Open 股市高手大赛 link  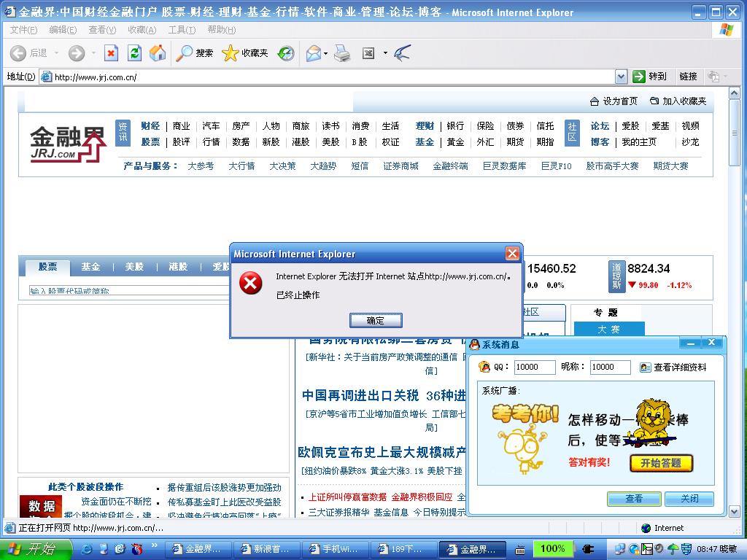click(x=612, y=166)
